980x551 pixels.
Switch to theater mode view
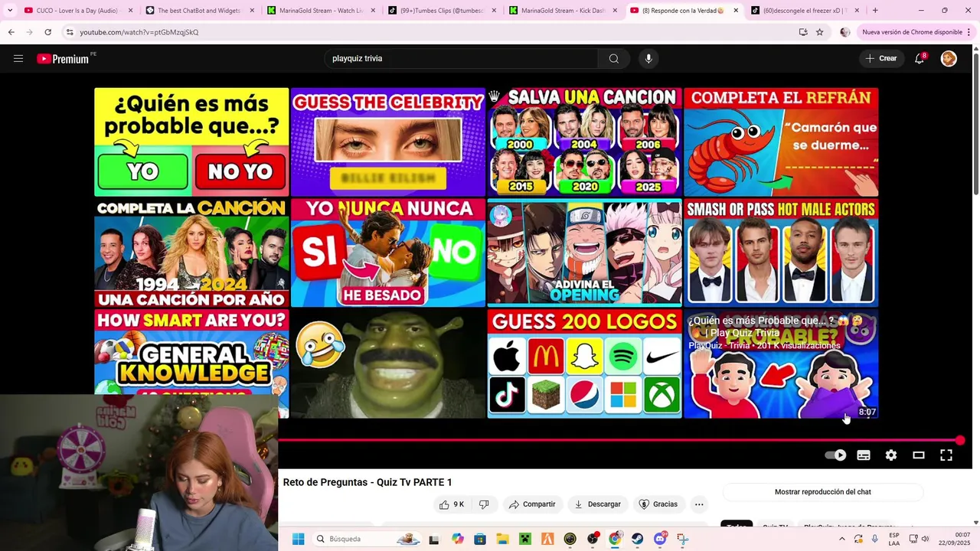click(919, 455)
